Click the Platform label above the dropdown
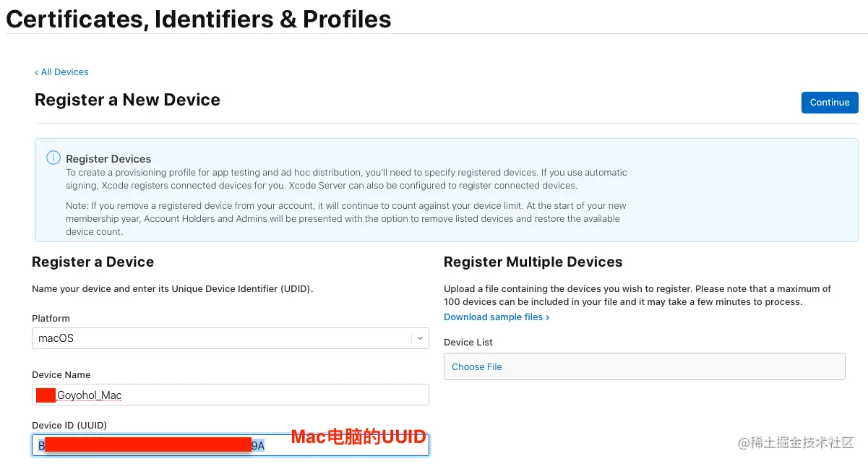The image size is (868, 464). (x=51, y=319)
